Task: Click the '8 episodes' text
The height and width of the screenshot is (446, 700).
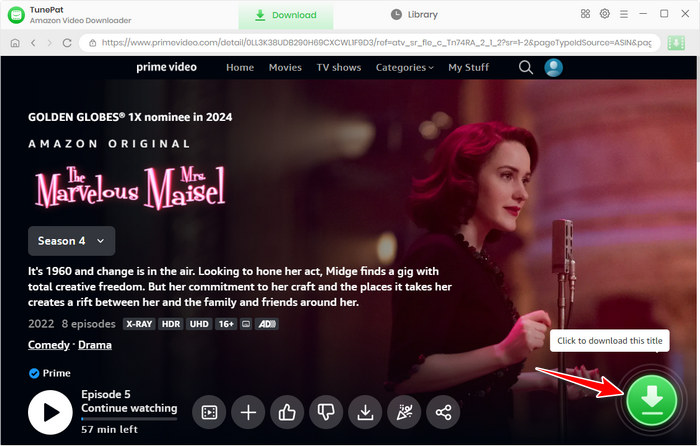Action: [88, 324]
